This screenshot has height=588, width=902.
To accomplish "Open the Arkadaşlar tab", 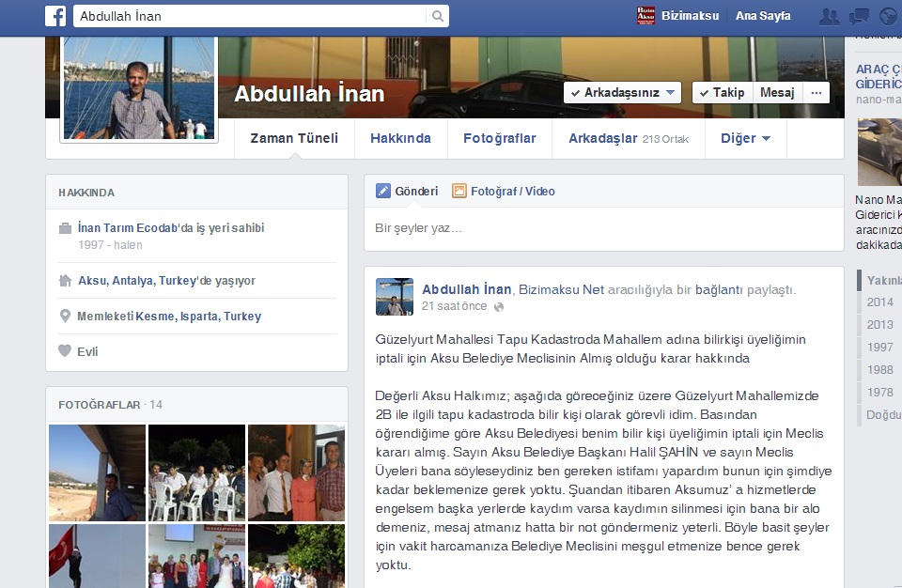I will pyautogui.click(x=629, y=138).
